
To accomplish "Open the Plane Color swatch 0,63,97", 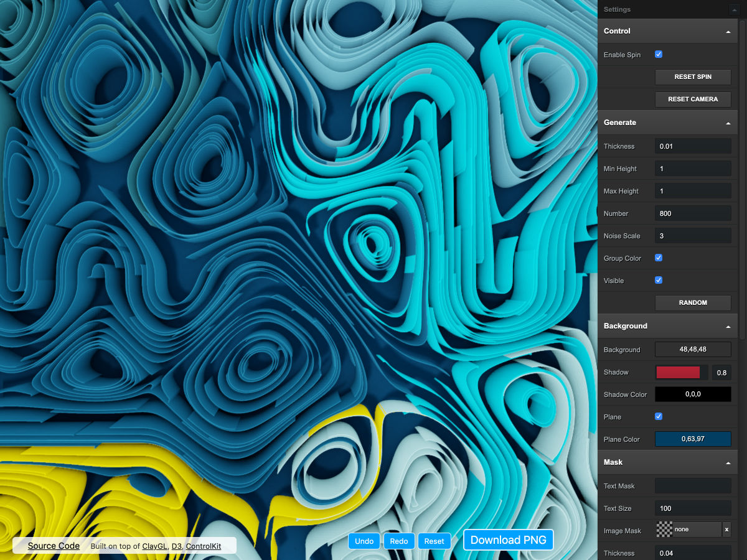I will [693, 439].
